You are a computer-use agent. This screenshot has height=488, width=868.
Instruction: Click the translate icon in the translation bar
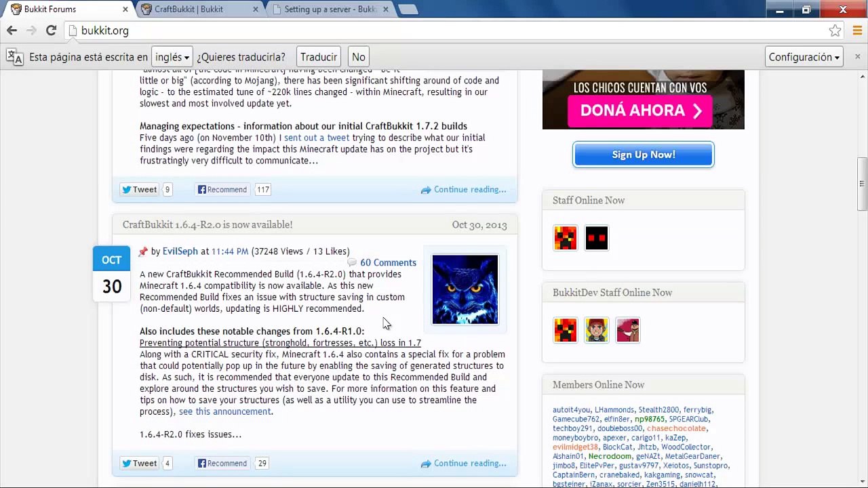(14, 57)
